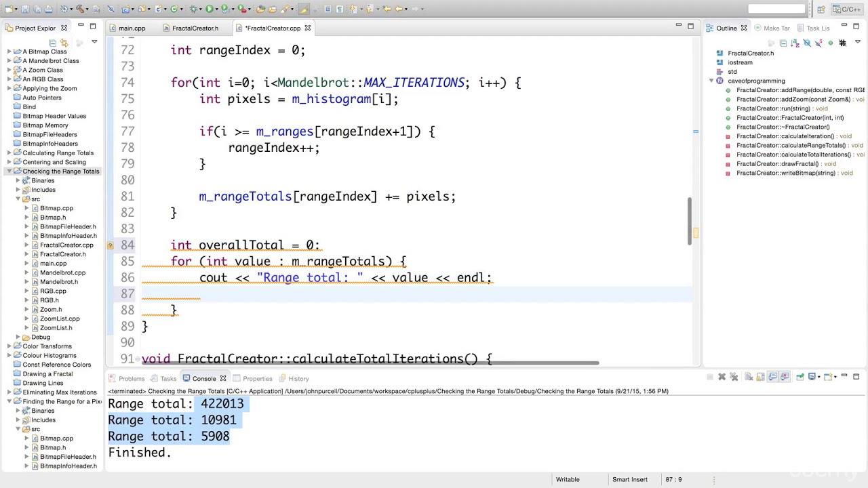Open Display Selected Console dropdown arrow
868x488 pixels.
[x=819, y=377]
